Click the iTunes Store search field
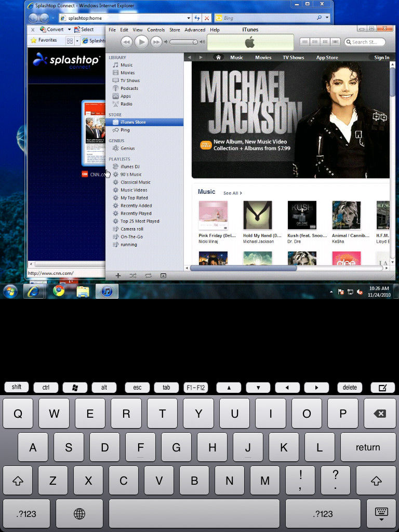 coord(365,42)
